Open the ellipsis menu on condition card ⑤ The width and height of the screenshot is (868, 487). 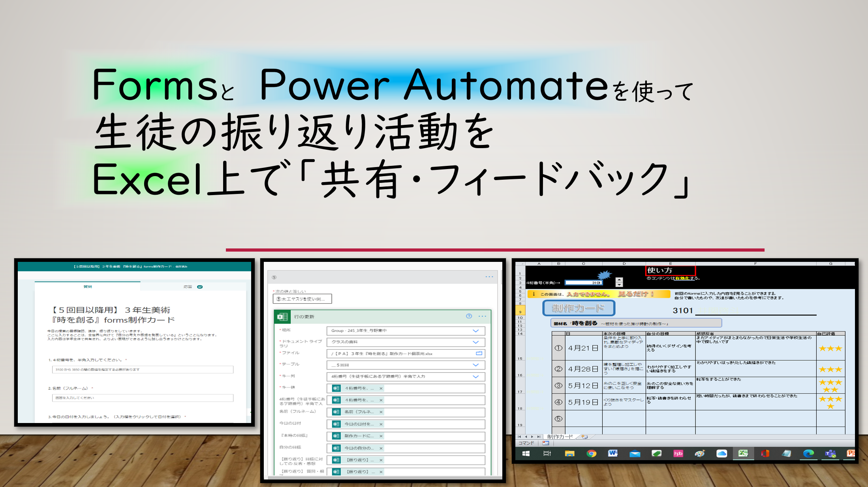[490, 276]
